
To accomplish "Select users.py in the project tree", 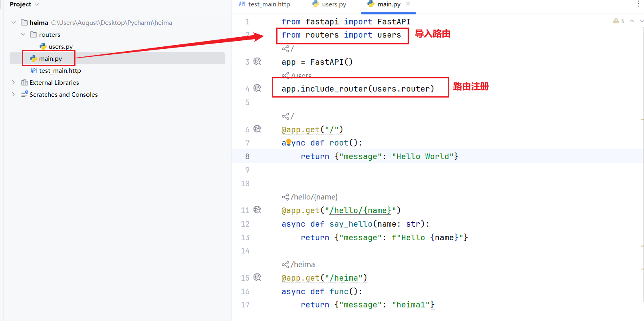I will (60, 47).
